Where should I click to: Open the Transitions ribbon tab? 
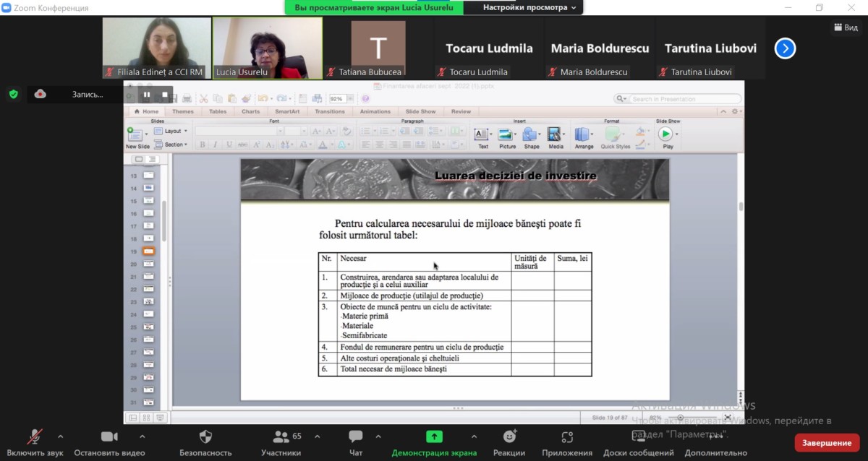click(x=330, y=112)
